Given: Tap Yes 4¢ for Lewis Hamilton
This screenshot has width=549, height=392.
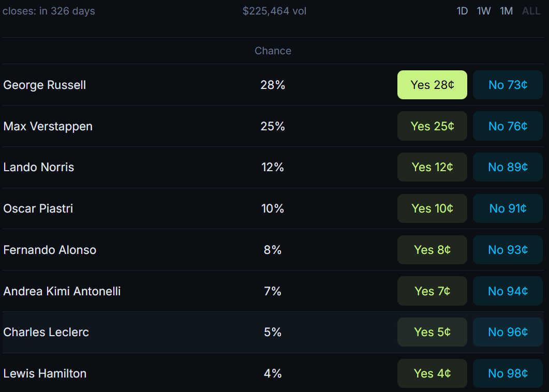Looking at the screenshot, I should point(432,373).
